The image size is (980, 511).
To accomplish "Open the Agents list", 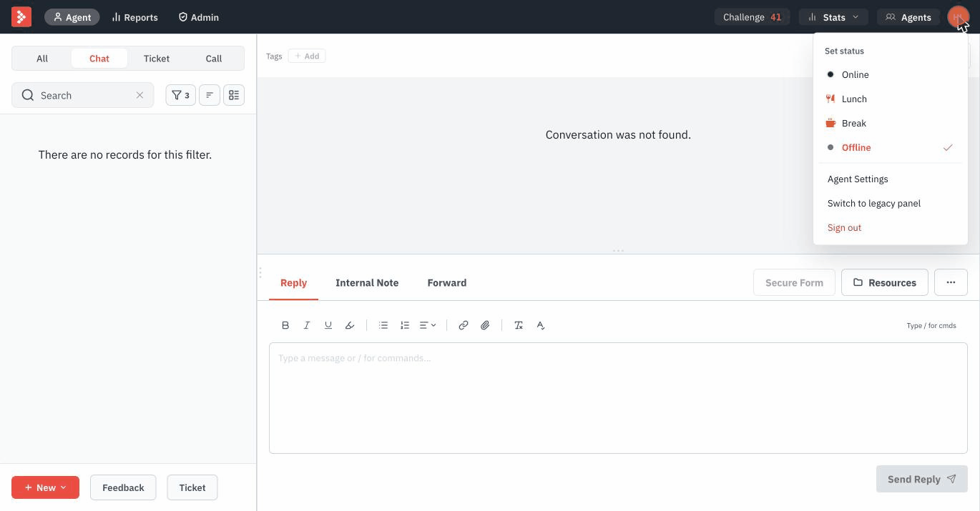I will coord(908,17).
